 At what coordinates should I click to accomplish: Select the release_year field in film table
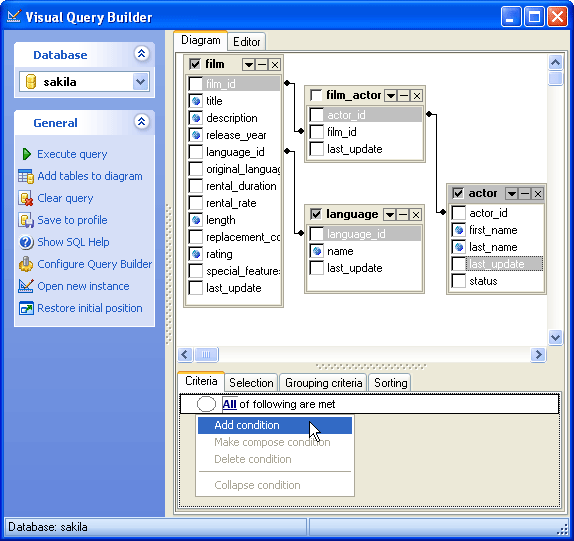236,135
